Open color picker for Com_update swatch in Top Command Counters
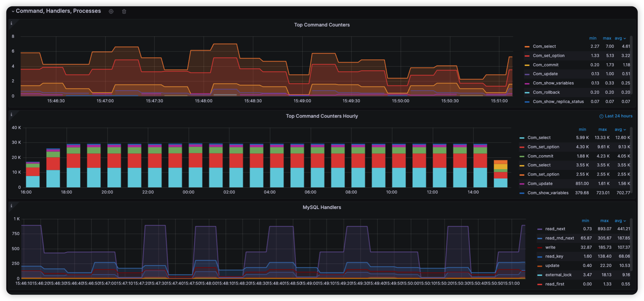This screenshot has height=301, width=644. [x=527, y=74]
